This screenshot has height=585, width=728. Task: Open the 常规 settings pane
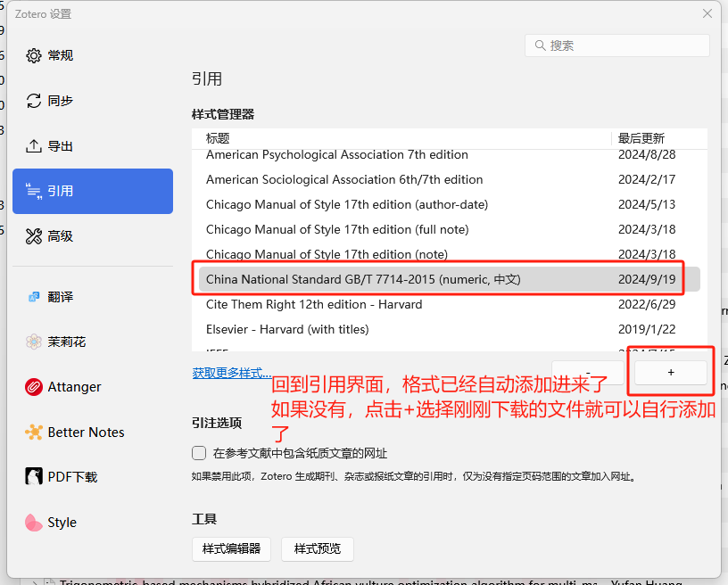tap(93, 55)
